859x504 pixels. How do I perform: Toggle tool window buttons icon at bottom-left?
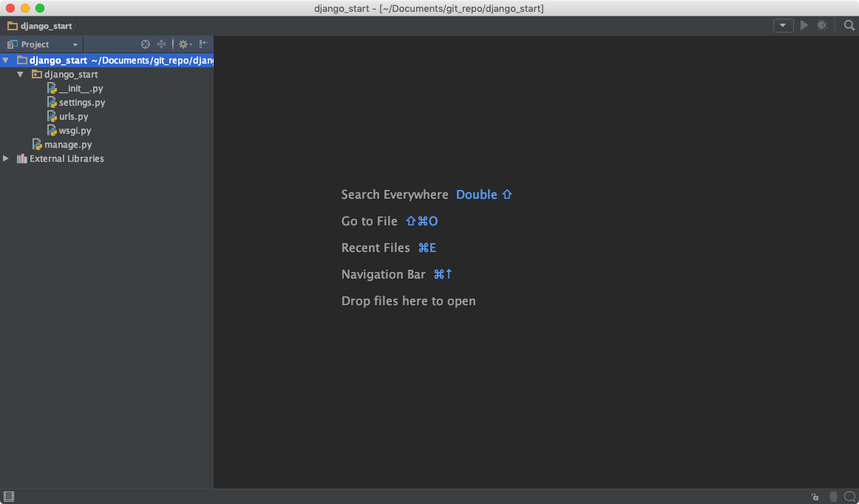pos(9,497)
